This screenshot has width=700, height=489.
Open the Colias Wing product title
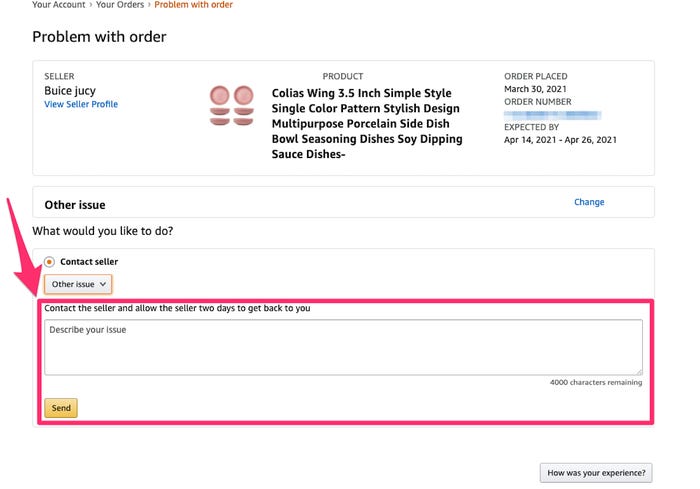[x=367, y=124]
